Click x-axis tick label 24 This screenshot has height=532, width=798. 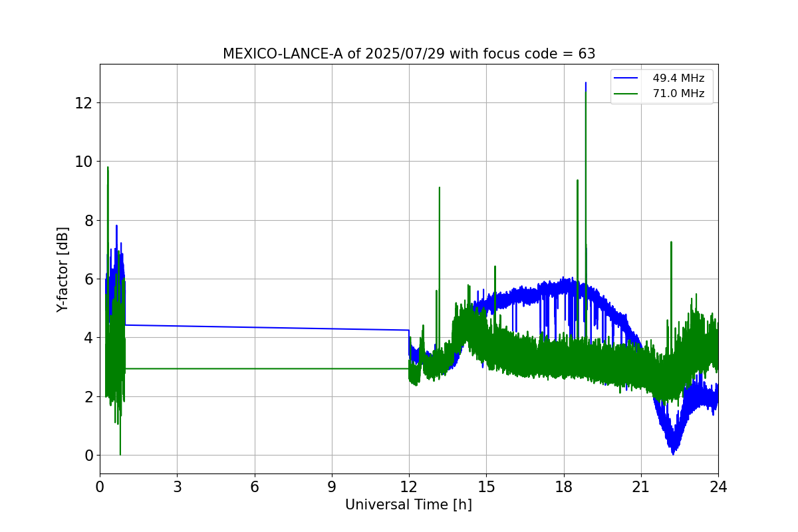tap(718, 487)
